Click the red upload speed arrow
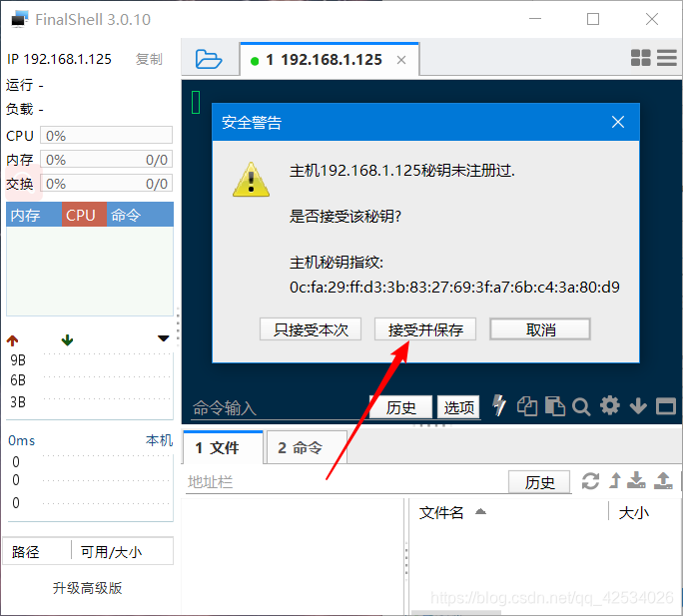This screenshot has width=683, height=616. point(13,340)
